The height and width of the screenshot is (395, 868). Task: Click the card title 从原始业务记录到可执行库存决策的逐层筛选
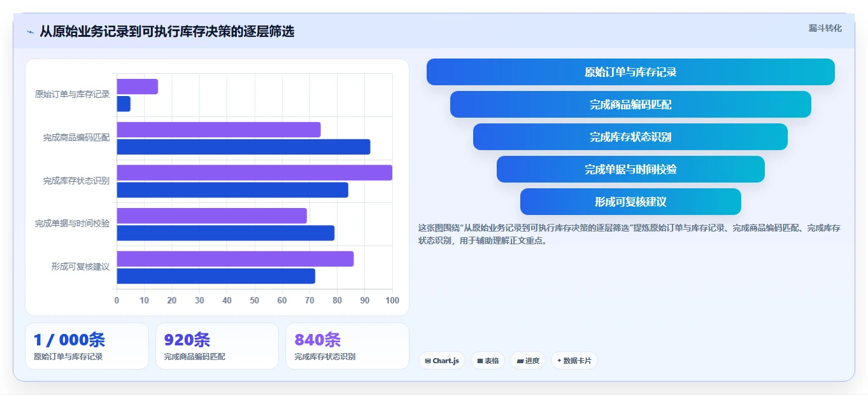(167, 32)
